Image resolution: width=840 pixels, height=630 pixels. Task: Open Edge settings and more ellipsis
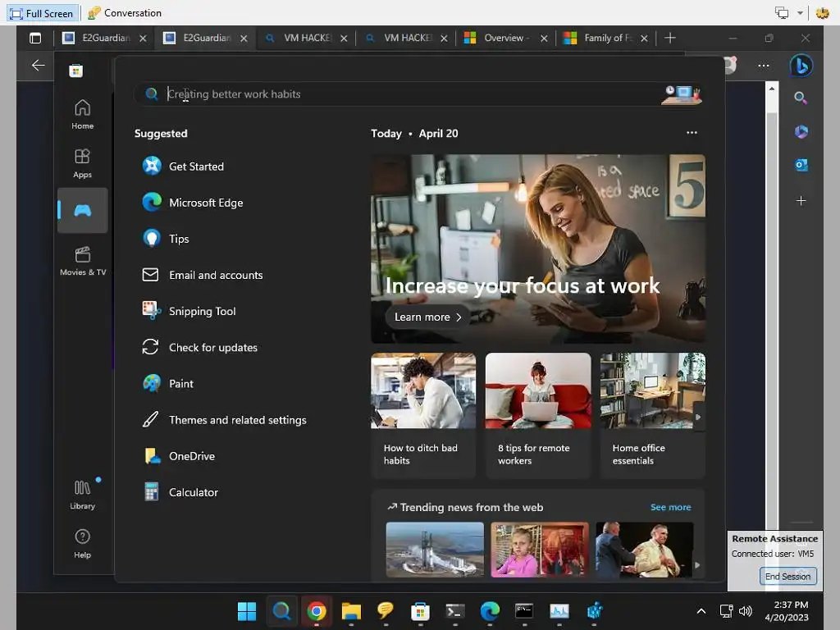click(x=764, y=66)
